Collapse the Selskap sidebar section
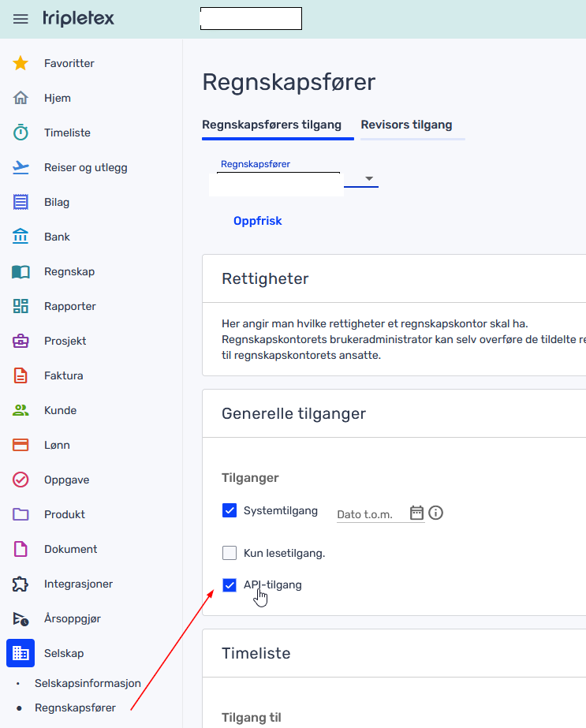Image resolution: width=586 pixels, height=728 pixels. tap(21, 653)
